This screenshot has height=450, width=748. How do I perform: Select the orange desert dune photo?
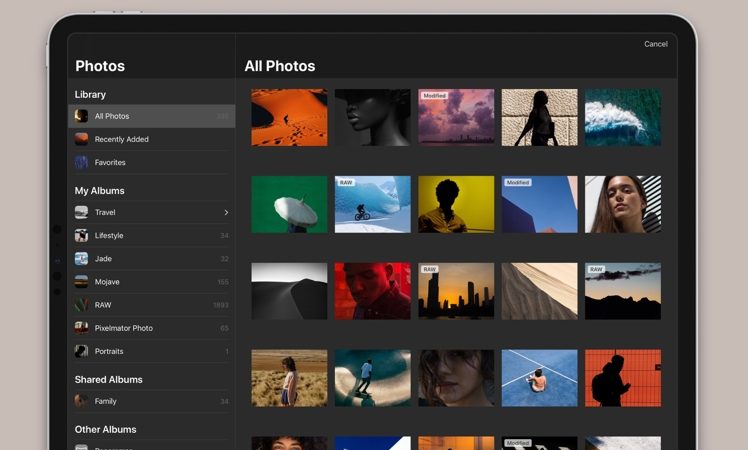point(289,117)
